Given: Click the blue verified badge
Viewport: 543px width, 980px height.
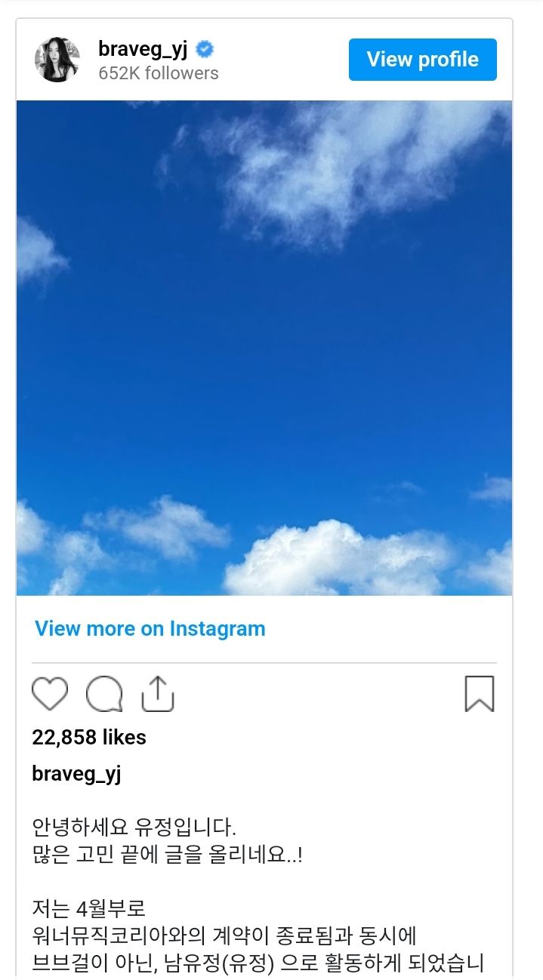Looking at the screenshot, I should coord(204,50).
